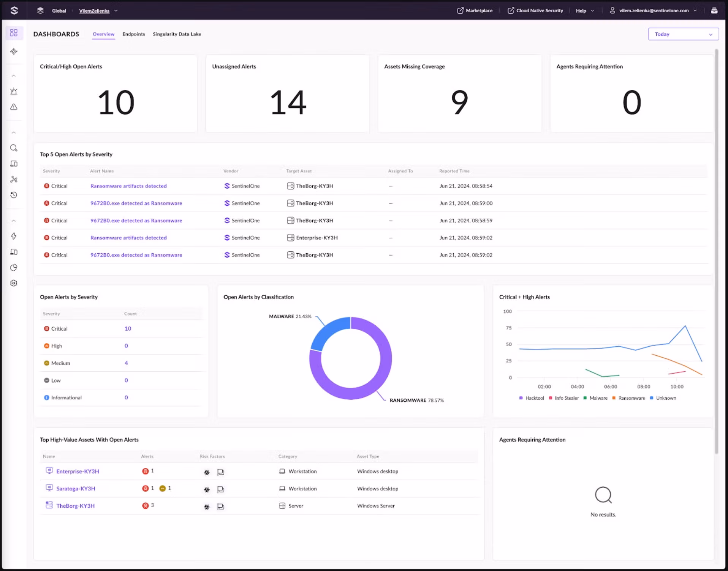Open the Dashboards grid icon in sidebar
The height and width of the screenshot is (571, 728).
[x=14, y=33]
